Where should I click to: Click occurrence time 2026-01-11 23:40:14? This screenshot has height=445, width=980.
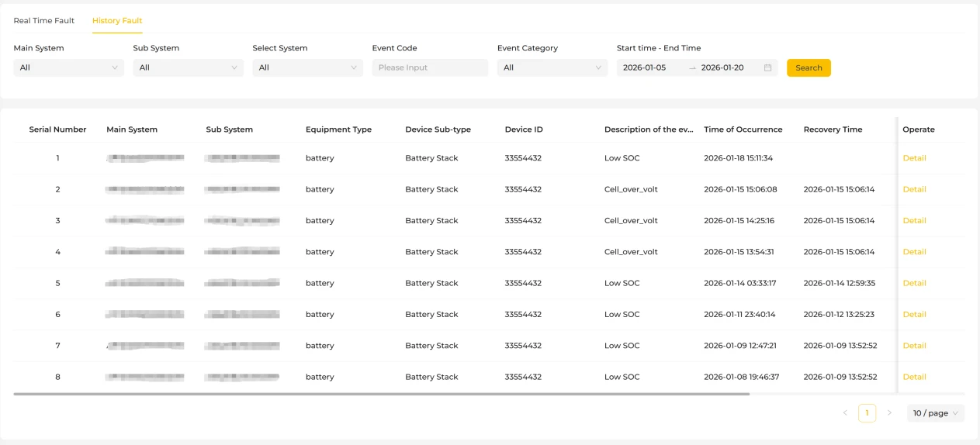tap(739, 314)
